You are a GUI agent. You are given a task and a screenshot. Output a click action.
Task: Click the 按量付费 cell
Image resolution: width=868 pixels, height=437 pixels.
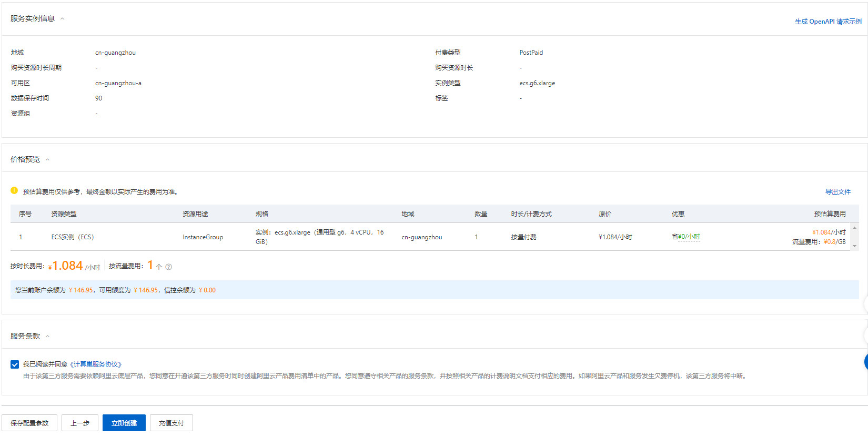pos(523,237)
